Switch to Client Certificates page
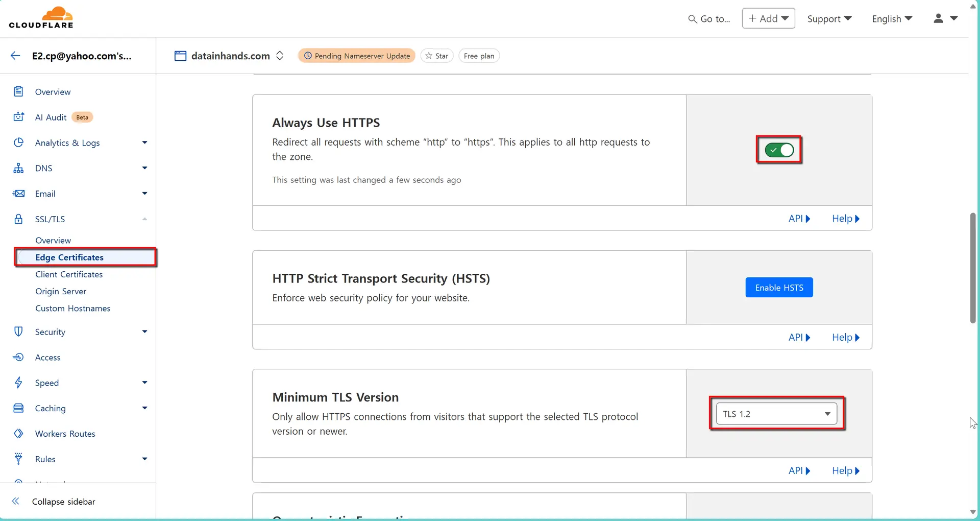Screen dimensions: 980x521 pyautogui.click(x=69, y=274)
